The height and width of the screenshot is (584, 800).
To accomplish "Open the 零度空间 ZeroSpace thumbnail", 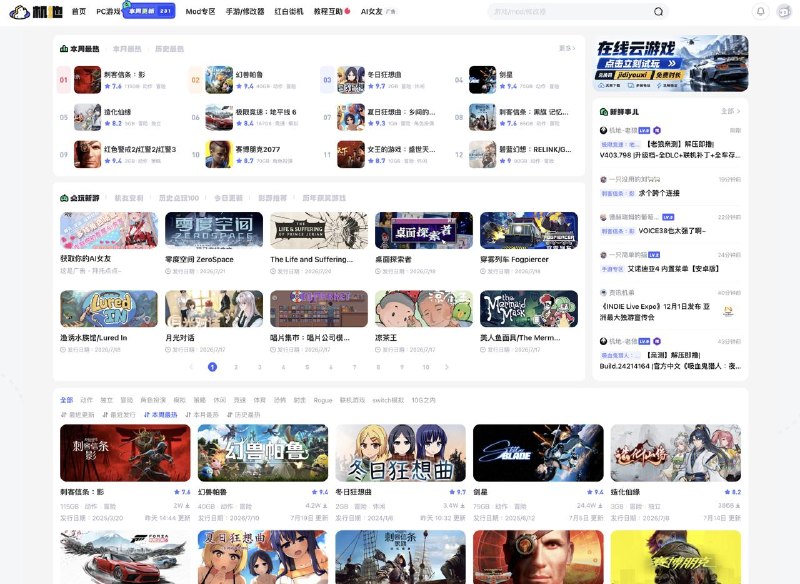I will tap(214, 231).
